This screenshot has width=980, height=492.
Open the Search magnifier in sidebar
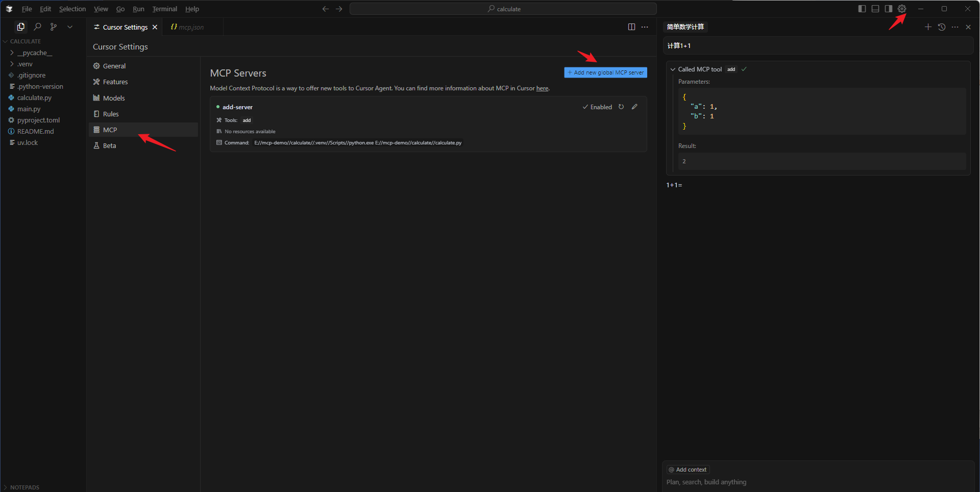(37, 27)
